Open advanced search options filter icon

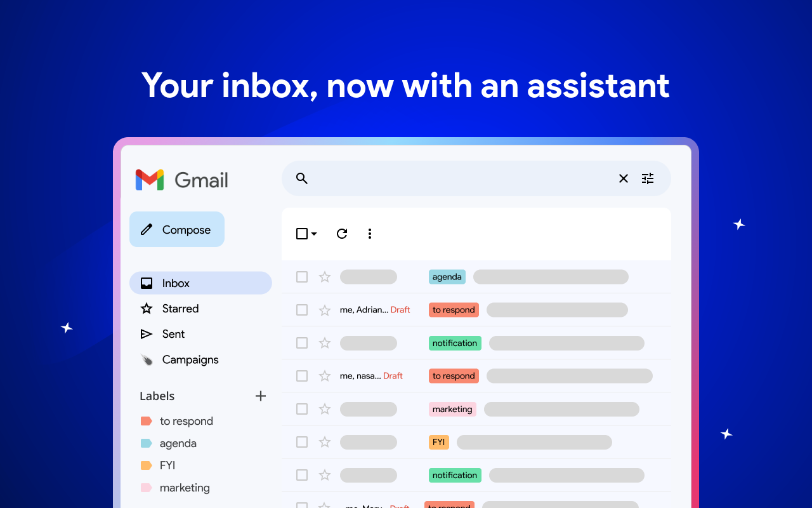pyautogui.click(x=647, y=178)
